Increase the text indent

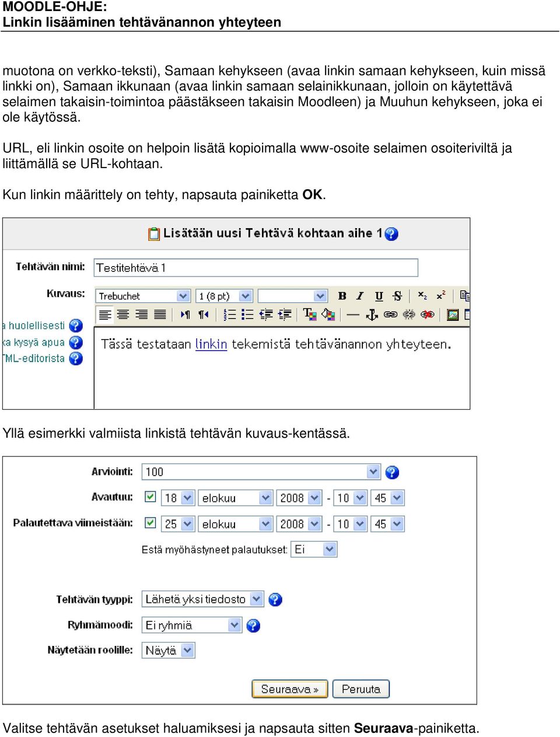coord(285,315)
